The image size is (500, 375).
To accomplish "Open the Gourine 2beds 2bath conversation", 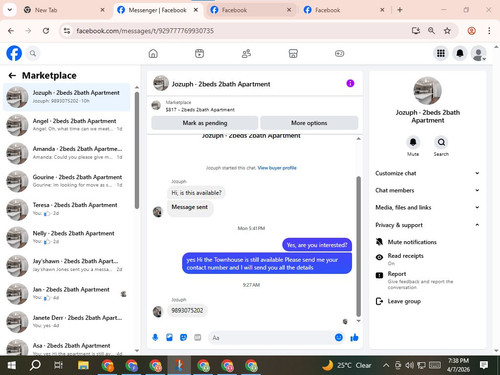I will click(x=67, y=181).
